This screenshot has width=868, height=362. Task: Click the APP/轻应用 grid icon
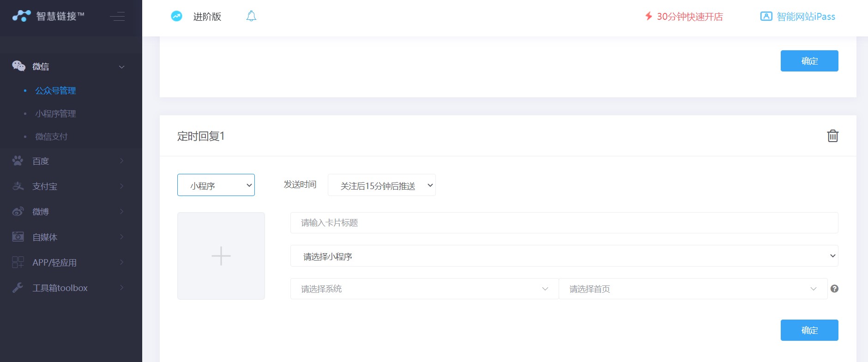18,262
